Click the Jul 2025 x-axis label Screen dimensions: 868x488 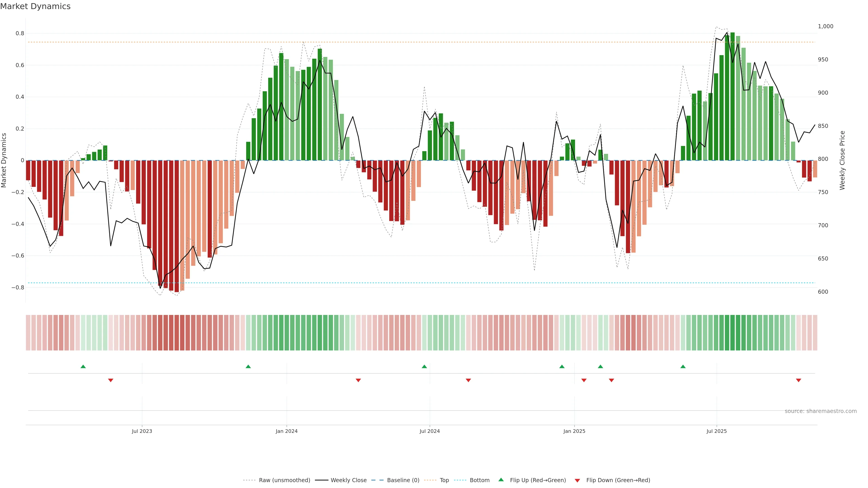716,431
